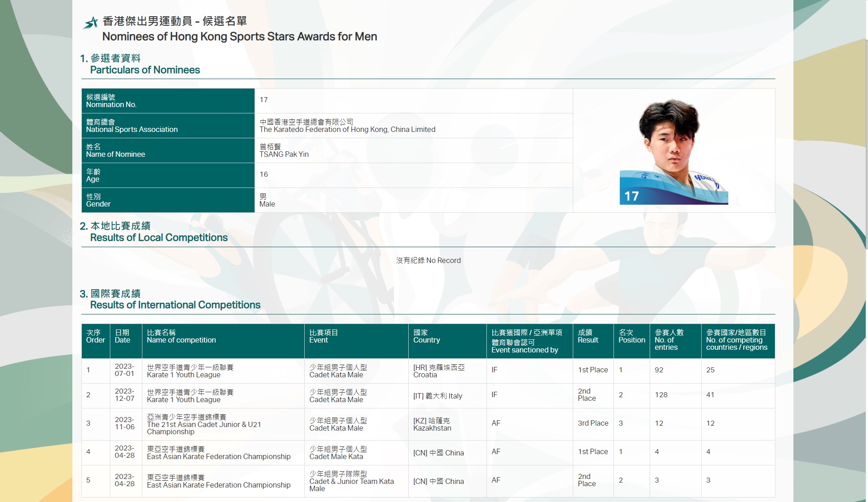Click the Results of Local Competitions heading
This screenshot has height=502, width=868.
coord(159,237)
